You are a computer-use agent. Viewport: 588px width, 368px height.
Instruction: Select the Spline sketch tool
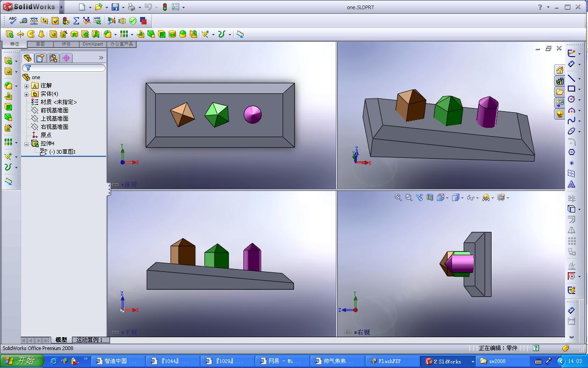571,121
